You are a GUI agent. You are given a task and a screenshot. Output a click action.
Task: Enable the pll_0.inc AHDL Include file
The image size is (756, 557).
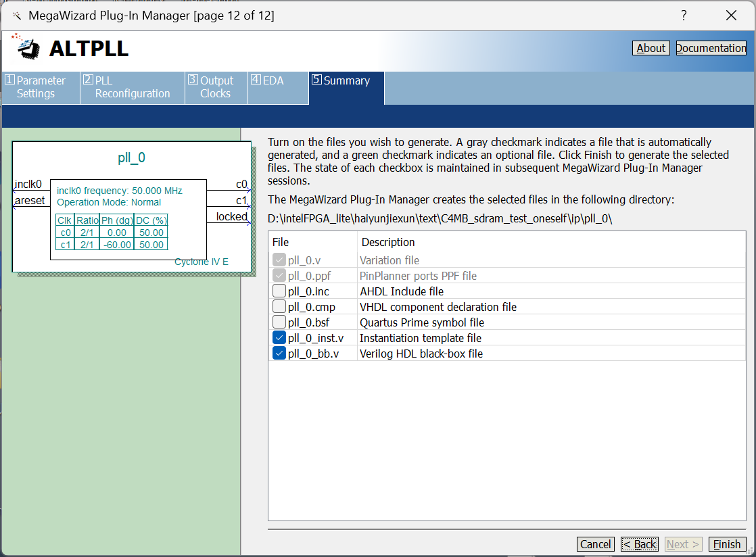(279, 291)
